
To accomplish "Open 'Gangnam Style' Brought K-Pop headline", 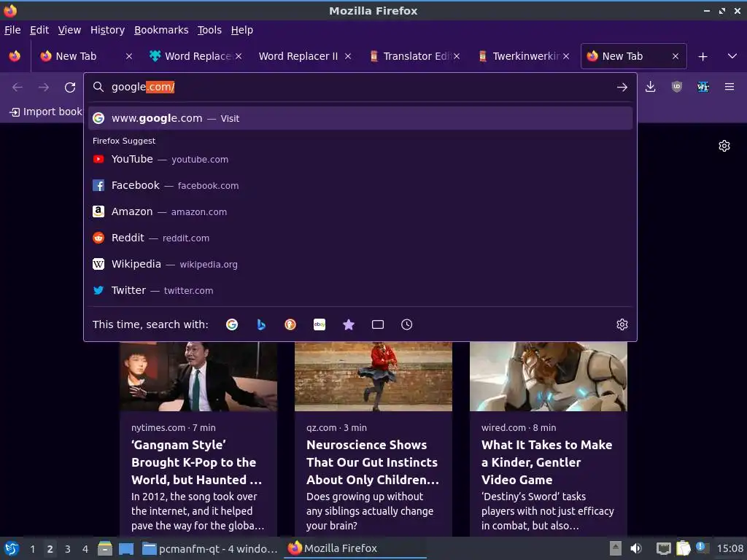I will tap(197, 462).
